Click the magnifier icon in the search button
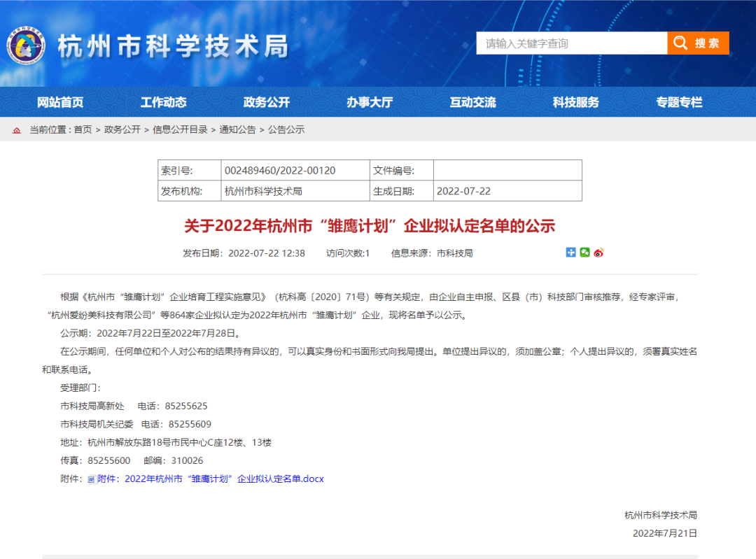This screenshot has height=559, width=756. 680,43
